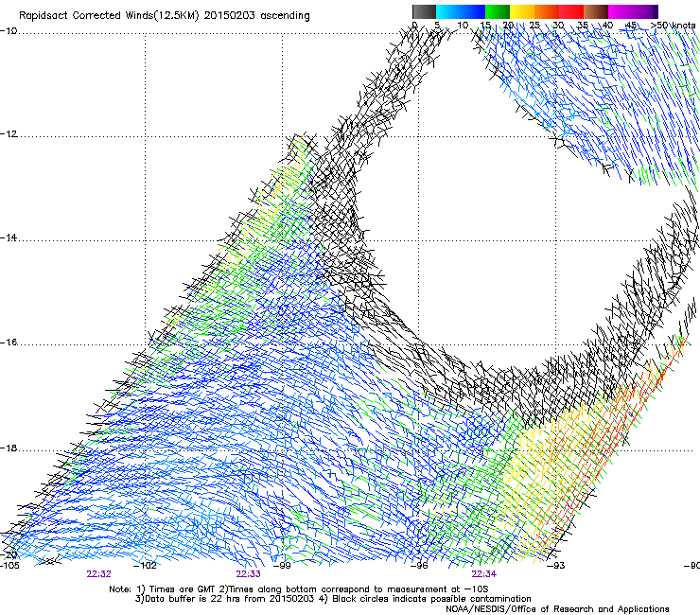Click the -12 latitude axis label

(9, 134)
